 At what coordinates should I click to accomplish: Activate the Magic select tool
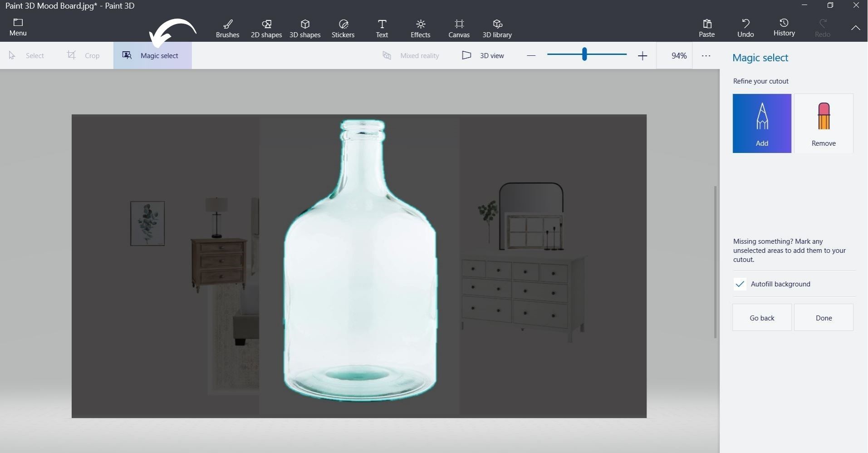[x=152, y=55]
